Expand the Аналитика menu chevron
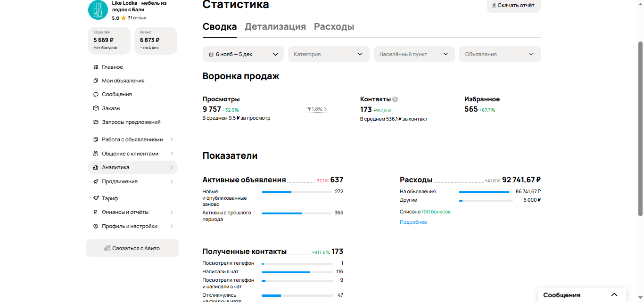644x302 pixels. click(172, 167)
